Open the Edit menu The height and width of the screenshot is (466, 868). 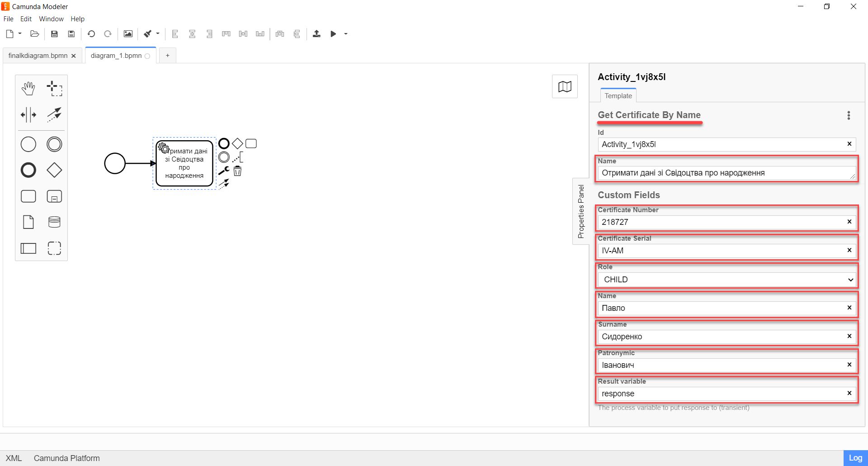26,19
